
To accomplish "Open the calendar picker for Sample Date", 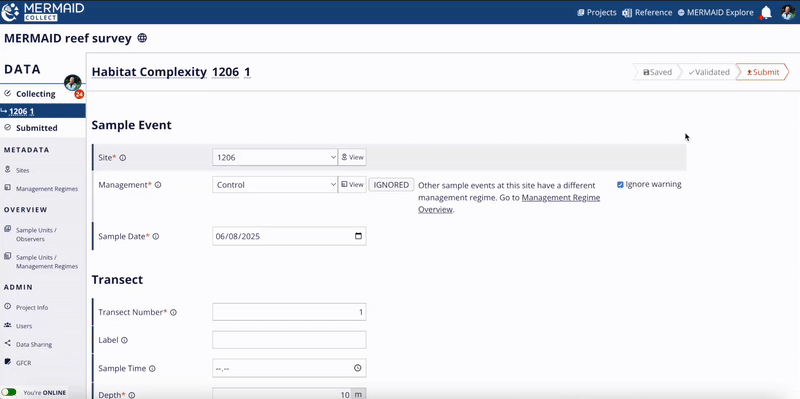I will (358, 236).
